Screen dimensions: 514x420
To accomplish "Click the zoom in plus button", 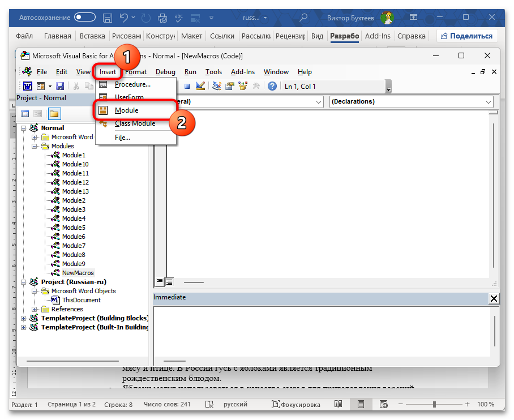I will (467, 404).
